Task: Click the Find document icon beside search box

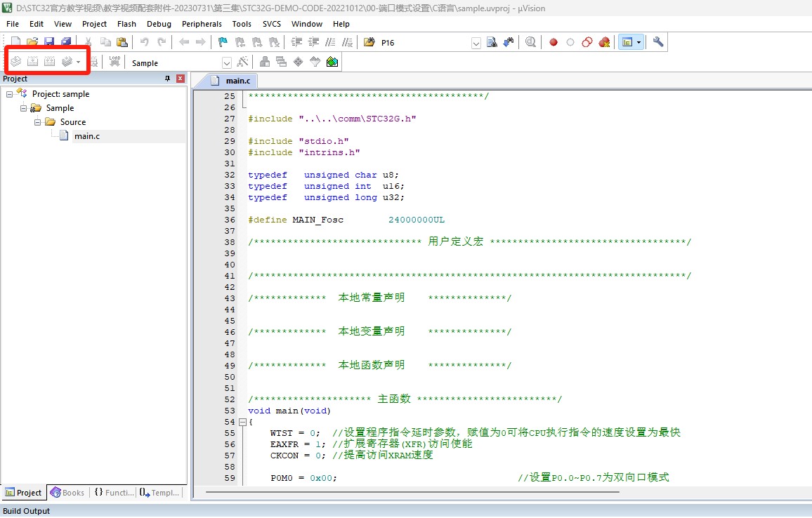Action: click(x=492, y=42)
